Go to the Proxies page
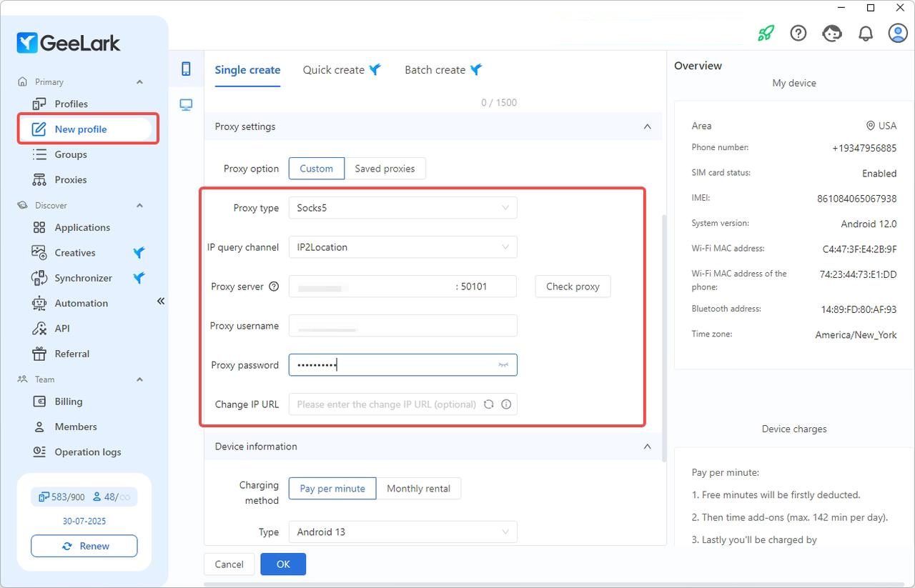 (x=71, y=179)
